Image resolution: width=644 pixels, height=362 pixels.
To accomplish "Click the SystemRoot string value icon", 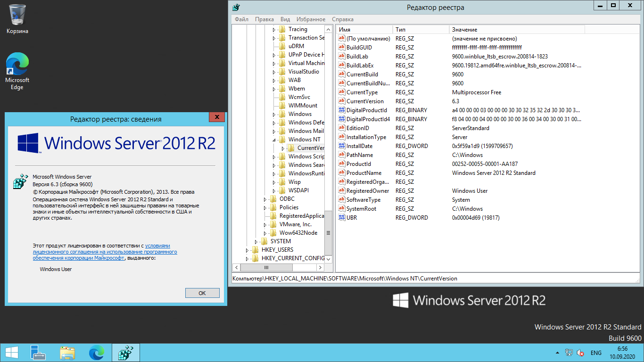I will [x=342, y=209].
